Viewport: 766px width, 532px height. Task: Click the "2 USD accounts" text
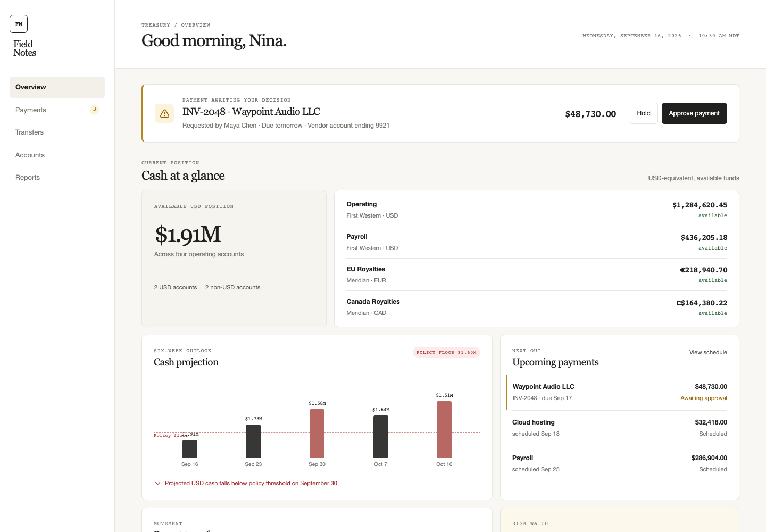176,287
